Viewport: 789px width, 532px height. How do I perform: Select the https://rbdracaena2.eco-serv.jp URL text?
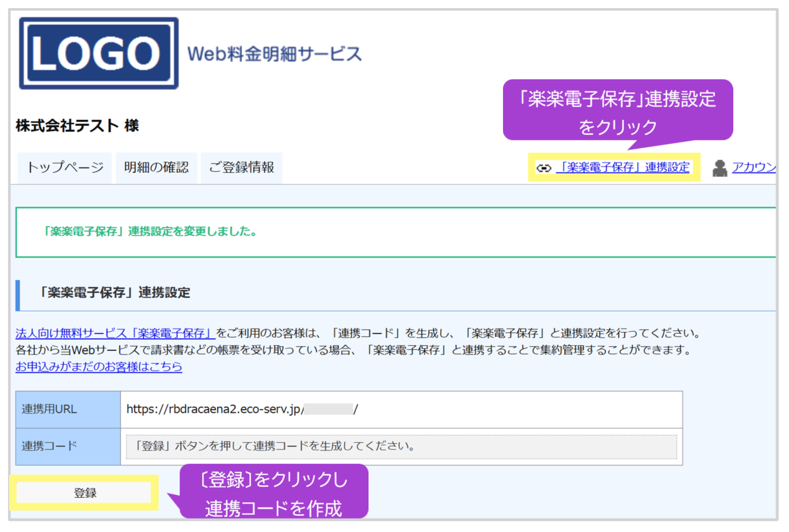click(x=241, y=410)
